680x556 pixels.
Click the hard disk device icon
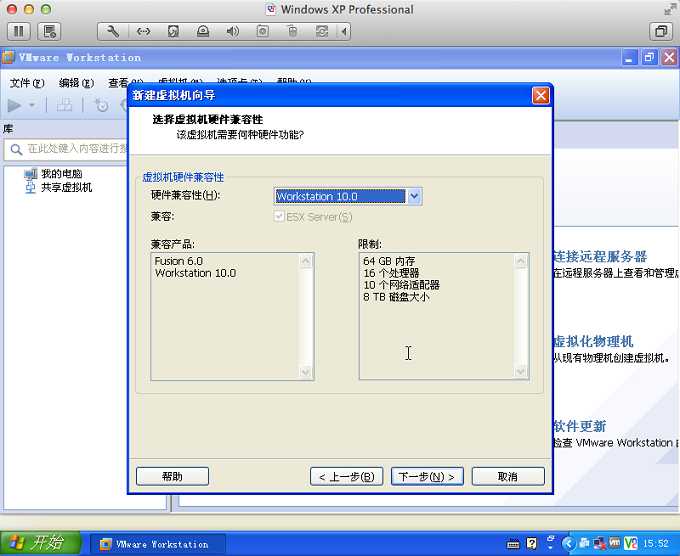pyautogui.click(x=173, y=31)
